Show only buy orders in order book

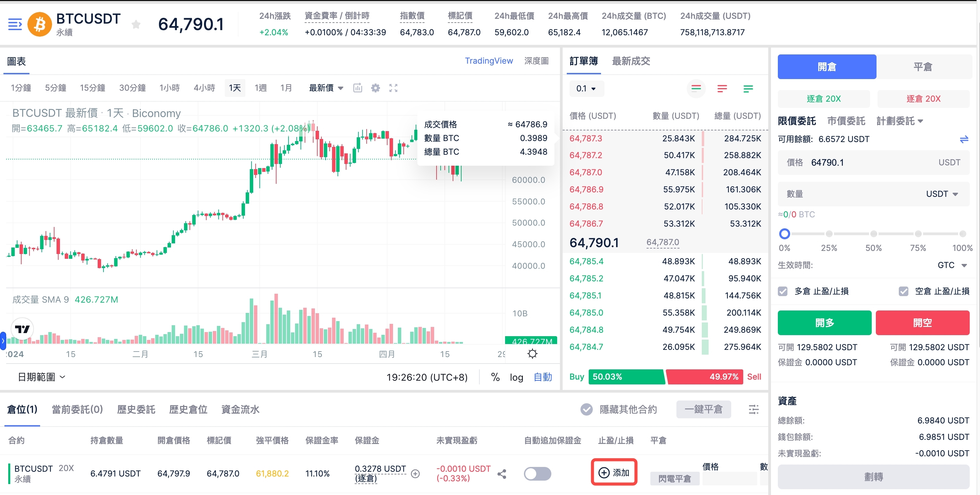pyautogui.click(x=748, y=89)
